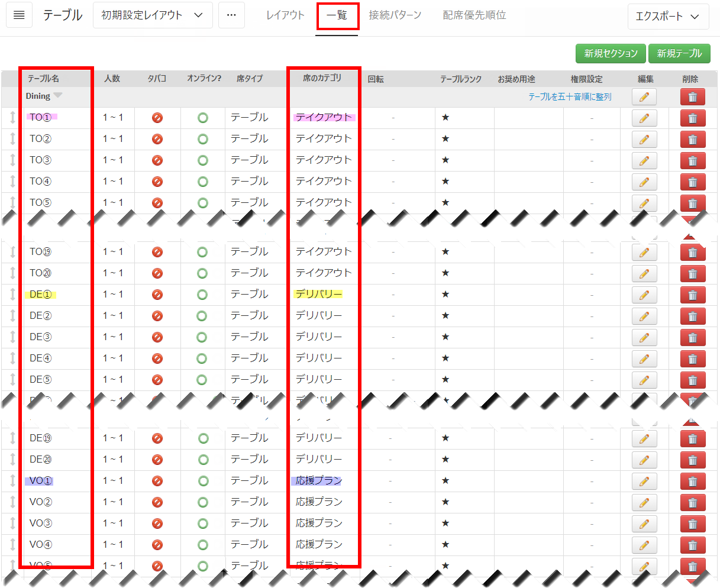
Task: Delete table VO② with trash icon
Action: tap(693, 503)
